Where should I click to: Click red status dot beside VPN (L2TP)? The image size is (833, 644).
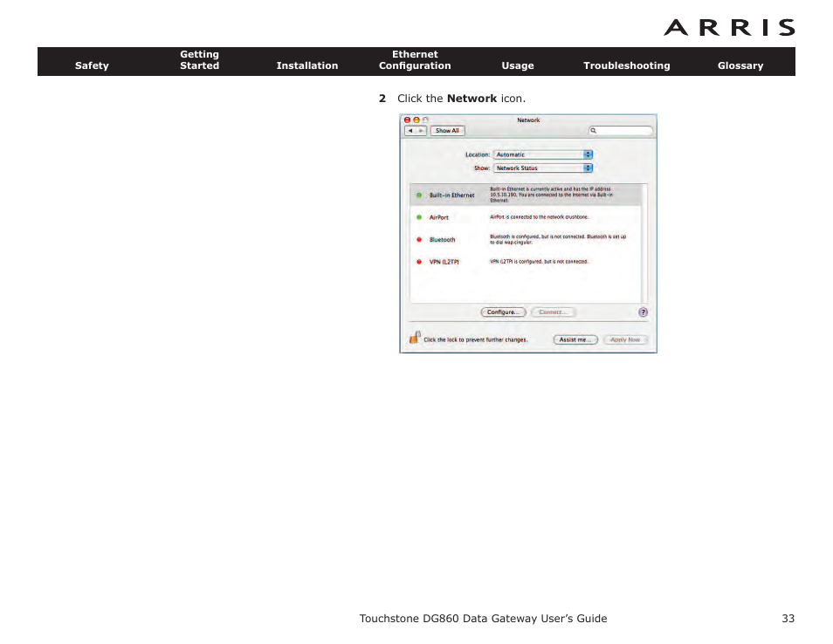(419, 262)
